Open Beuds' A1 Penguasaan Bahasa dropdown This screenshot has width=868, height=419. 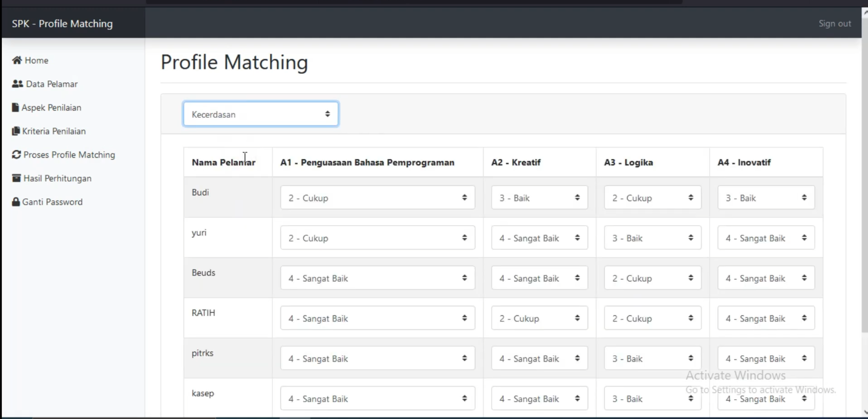click(x=377, y=278)
